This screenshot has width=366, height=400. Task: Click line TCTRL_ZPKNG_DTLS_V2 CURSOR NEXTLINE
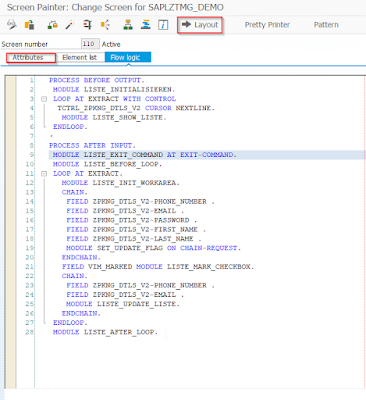(136, 108)
